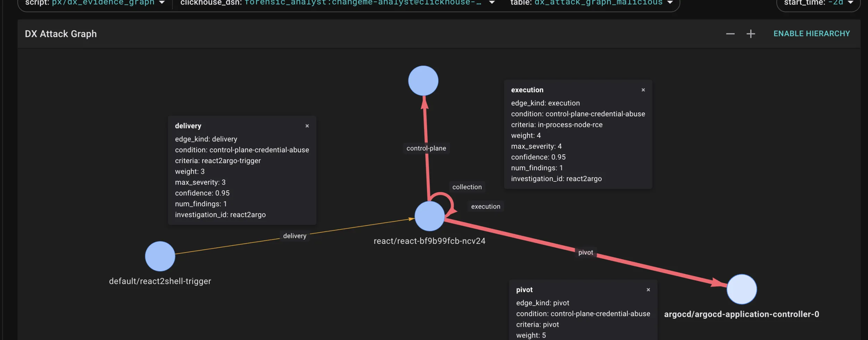The width and height of the screenshot is (868, 340).
Task: Click the control-plane edge label
Action: point(426,148)
